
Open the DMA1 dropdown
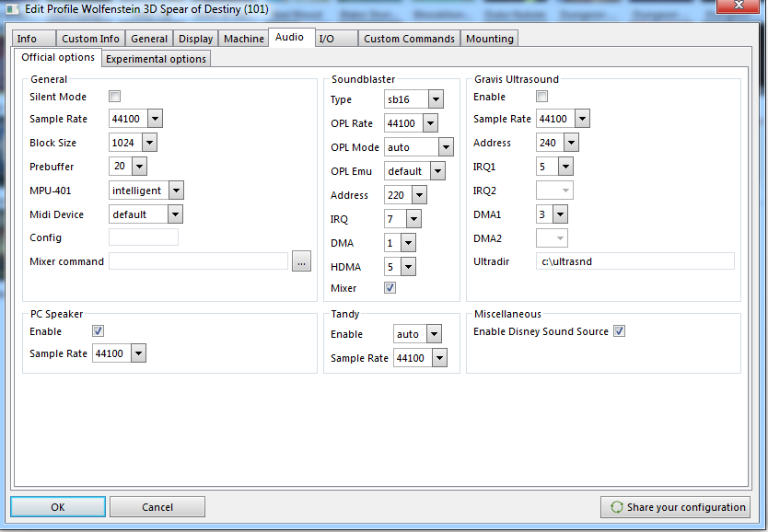[560, 214]
